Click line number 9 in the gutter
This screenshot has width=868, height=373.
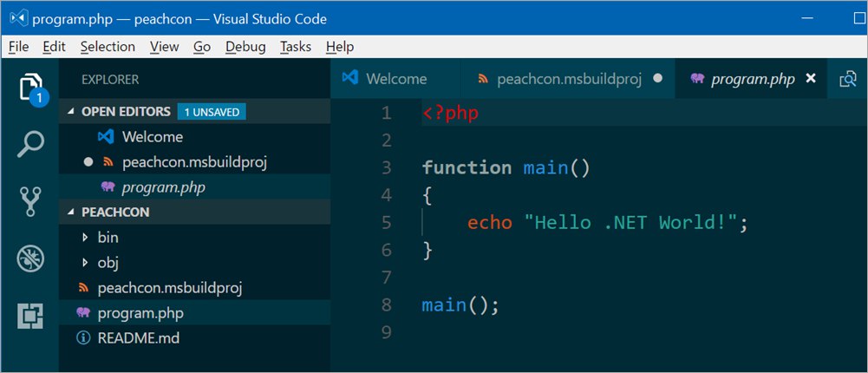(x=386, y=332)
